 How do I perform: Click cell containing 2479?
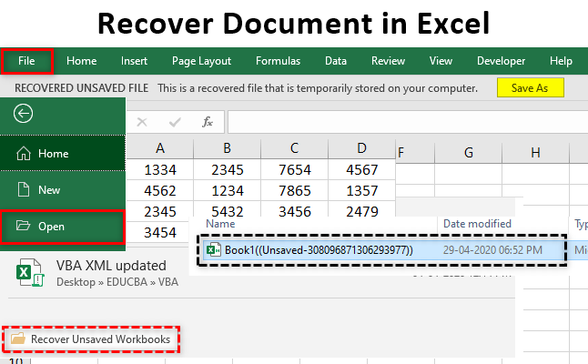[361, 211]
